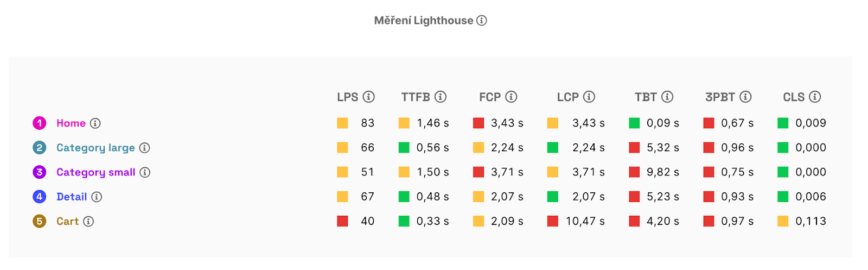Open info icon beside TTFB header
Viewport: 868px width, 270px height.
[x=441, y=97]
